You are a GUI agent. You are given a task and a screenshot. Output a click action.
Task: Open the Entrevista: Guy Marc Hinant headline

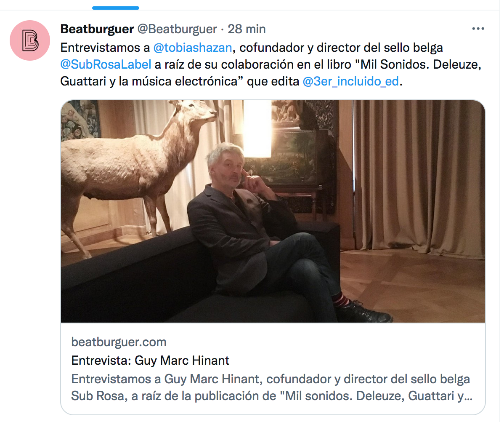point(151,361)
